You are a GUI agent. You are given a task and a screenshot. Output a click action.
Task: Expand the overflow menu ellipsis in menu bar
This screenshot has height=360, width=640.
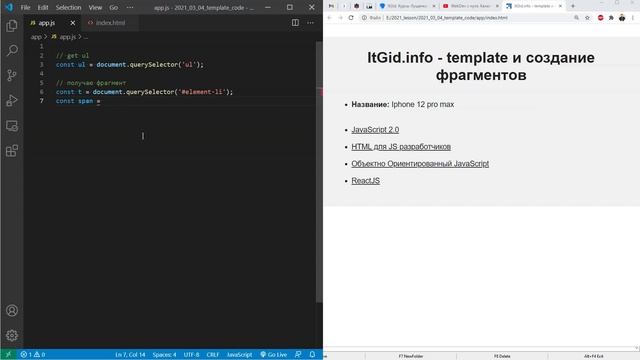click(x=130, y=7)
